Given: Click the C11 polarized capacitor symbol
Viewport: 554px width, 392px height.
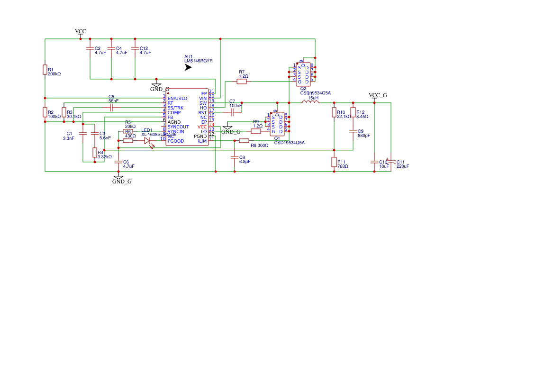Looking at the screenshot, I should 391,162.
